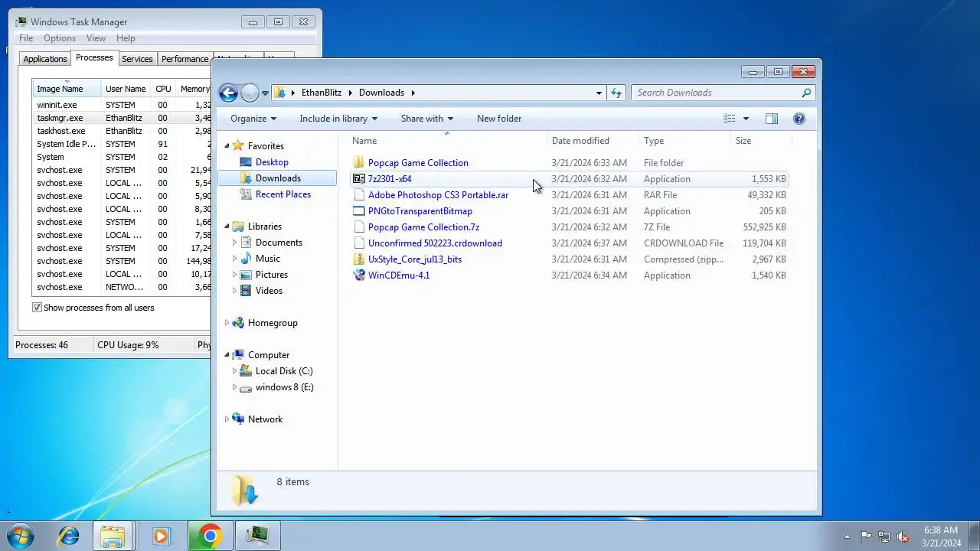Viewport: 980px width, 551px height.
Task: Click the Unconfirmed 502223.crdownload file icon
Action: pyautogui.click(x=359, y=243)
